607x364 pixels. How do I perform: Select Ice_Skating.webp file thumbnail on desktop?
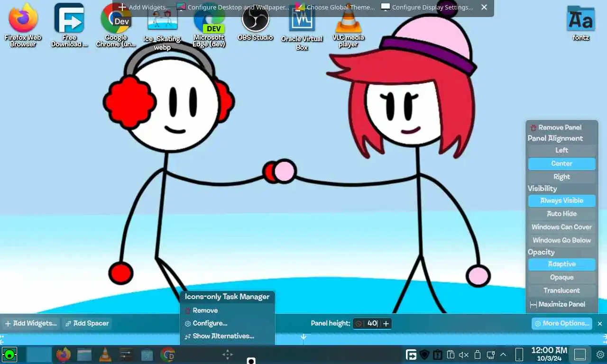[162, 28]
